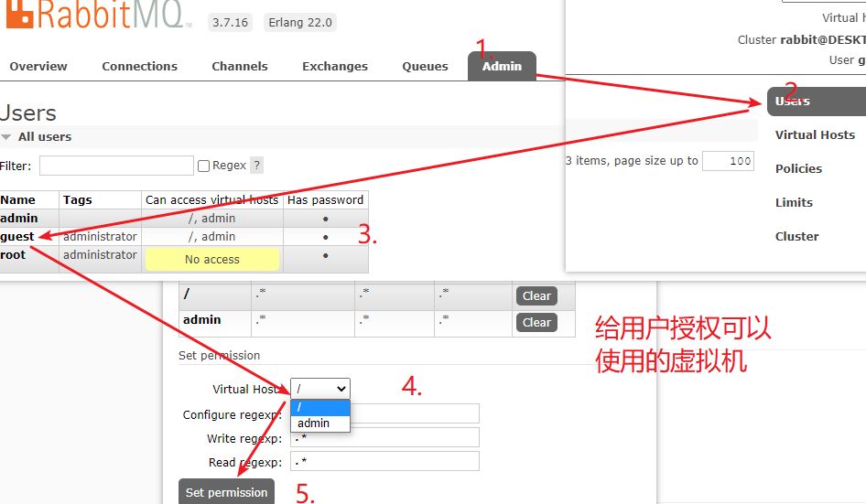Clear permissions for the admin virtual host
Viewport: 866px width, 504px height.
[x=536, y=322]
